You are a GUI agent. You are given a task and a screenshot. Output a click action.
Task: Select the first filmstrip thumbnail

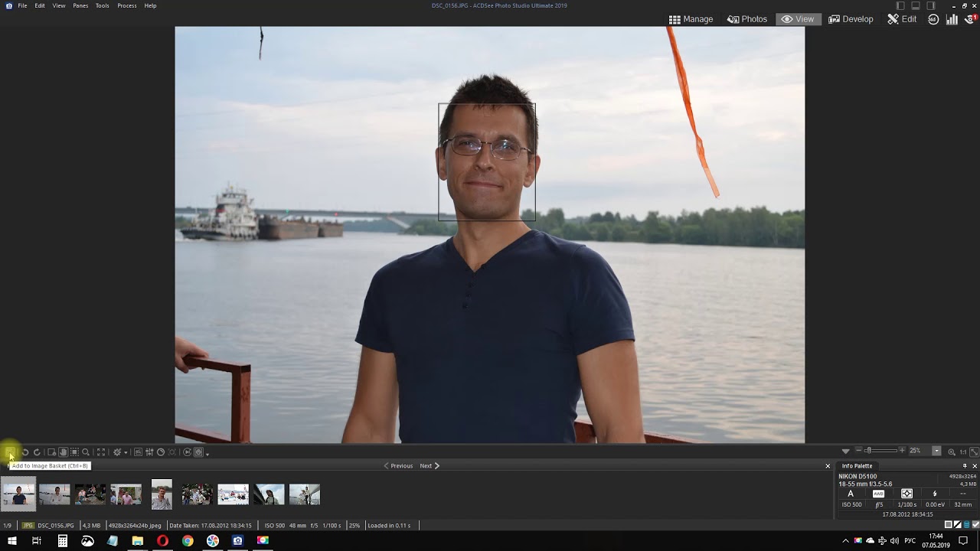(18, 494)
